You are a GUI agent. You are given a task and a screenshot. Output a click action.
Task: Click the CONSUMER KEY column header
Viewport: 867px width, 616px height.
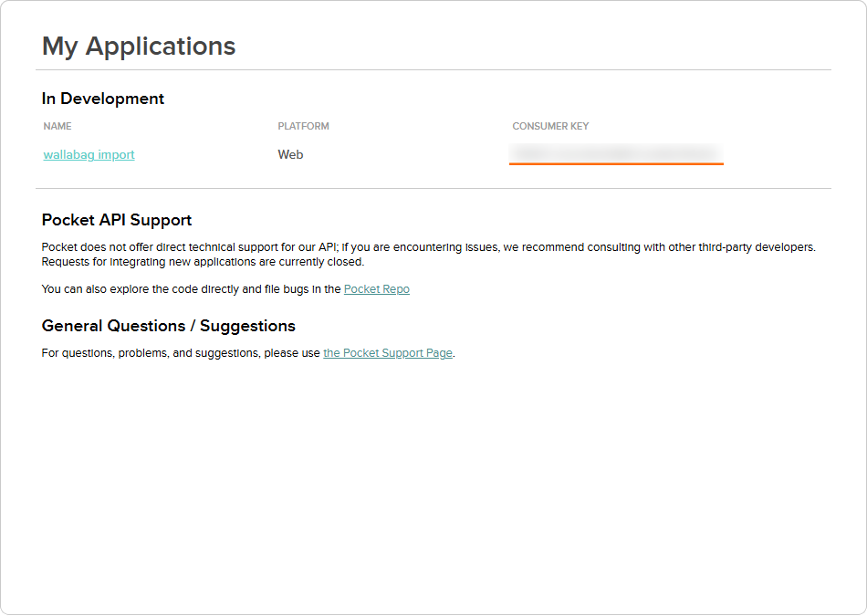point(550,126)
